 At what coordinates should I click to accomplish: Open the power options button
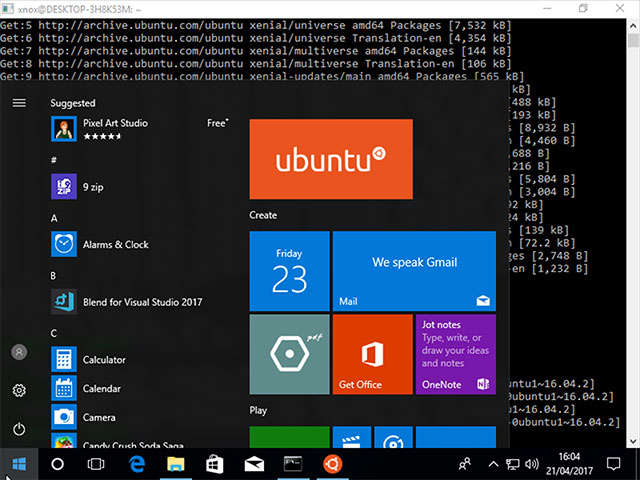coord(19,429)
